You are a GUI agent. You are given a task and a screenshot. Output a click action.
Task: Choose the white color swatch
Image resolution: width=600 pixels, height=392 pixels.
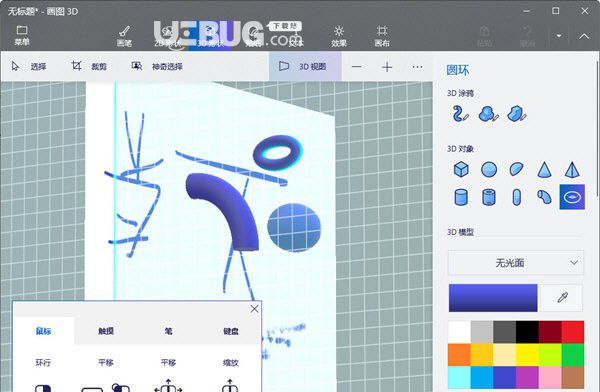459,332
